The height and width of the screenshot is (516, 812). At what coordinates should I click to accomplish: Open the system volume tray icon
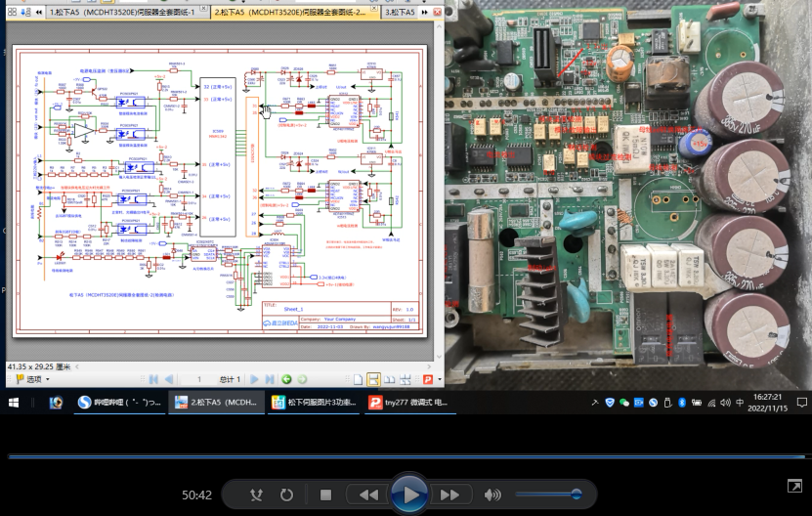tap(725, 403)
